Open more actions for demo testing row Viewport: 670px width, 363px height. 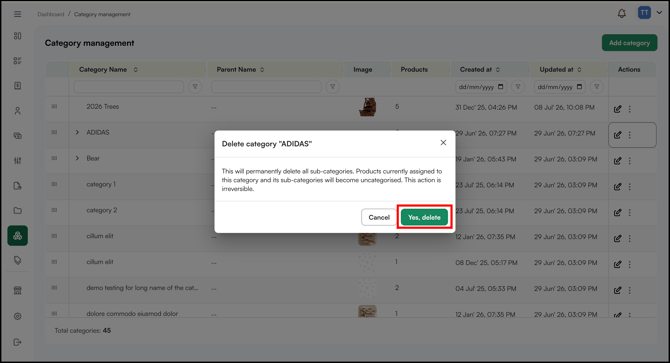[629, 290]
